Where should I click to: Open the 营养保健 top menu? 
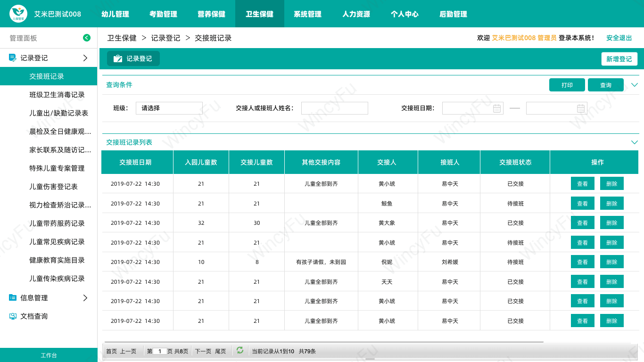tap(212, 14)
